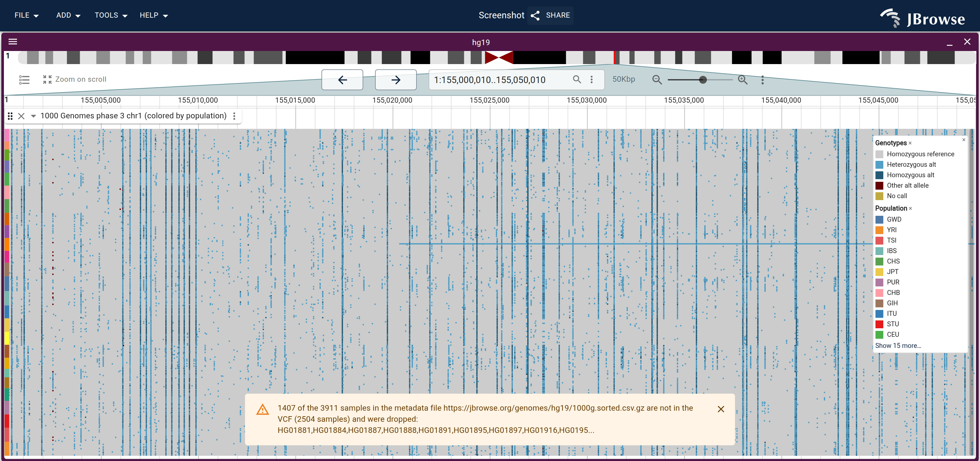Viewport: 980px width, 461px height.
Task: Click the STU population entry
Action: (888, 324)
